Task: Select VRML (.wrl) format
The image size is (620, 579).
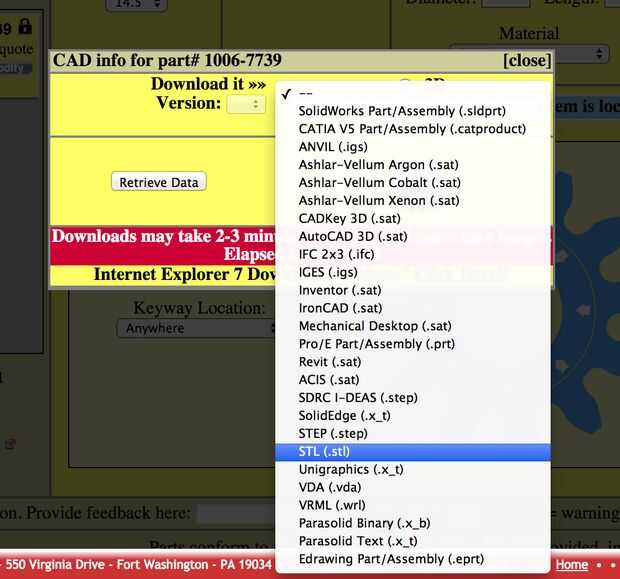Action: tap(412, 505)
